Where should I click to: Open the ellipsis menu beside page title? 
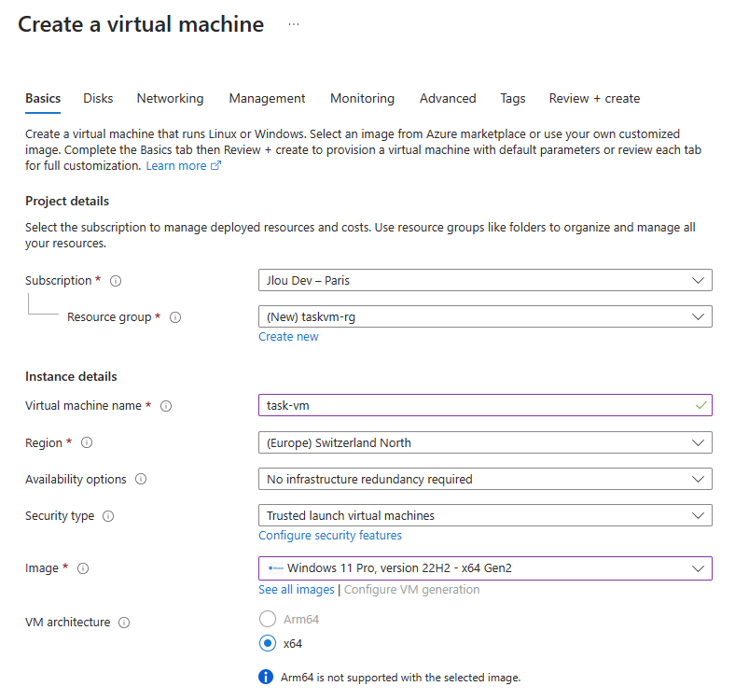point(294,24)
